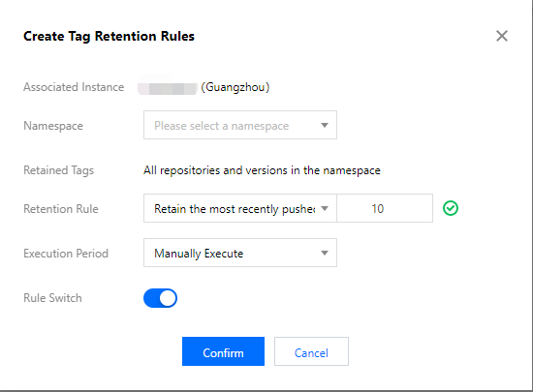Click the Namespace field label
Viewport: 533px width, 392px height.
coord(53,126)
